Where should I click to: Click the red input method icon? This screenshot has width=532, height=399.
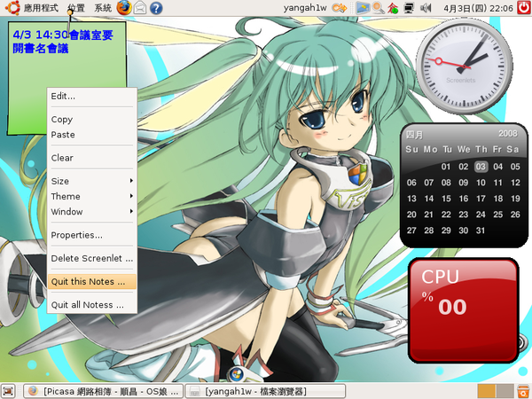(x=393, y=8)
